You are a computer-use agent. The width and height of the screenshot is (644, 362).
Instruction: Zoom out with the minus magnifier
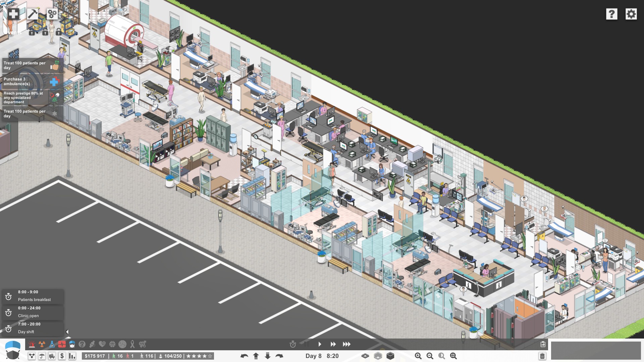click(430, 356)
